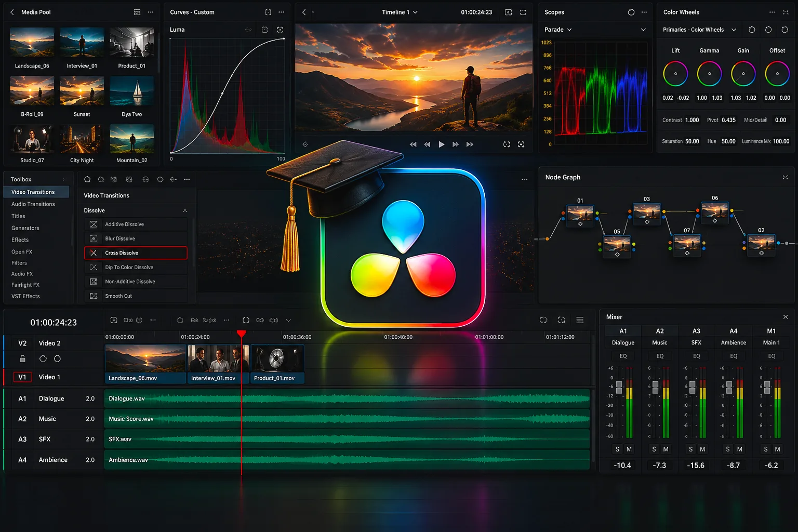Screen dimensions: 798x532
Task: Open the Scopes panel three-dot menu
Action: (x=644, y=12)
